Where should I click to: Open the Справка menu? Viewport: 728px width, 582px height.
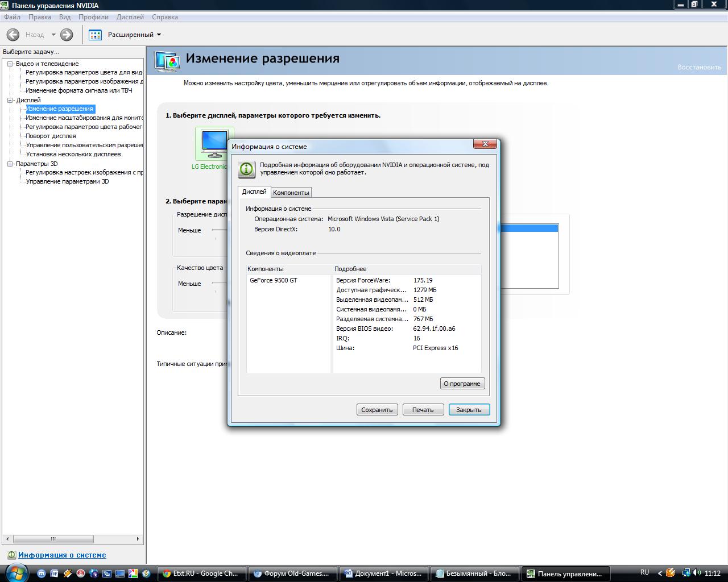coord(165,17)
